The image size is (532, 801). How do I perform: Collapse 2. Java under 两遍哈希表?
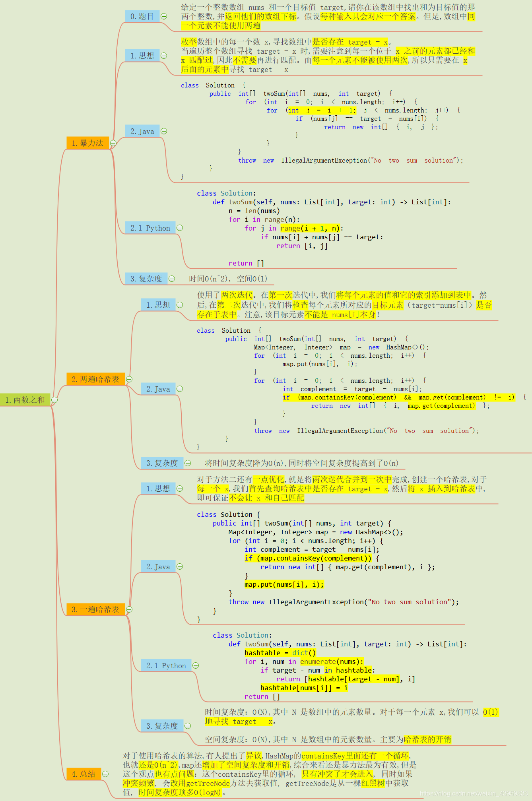180,389
